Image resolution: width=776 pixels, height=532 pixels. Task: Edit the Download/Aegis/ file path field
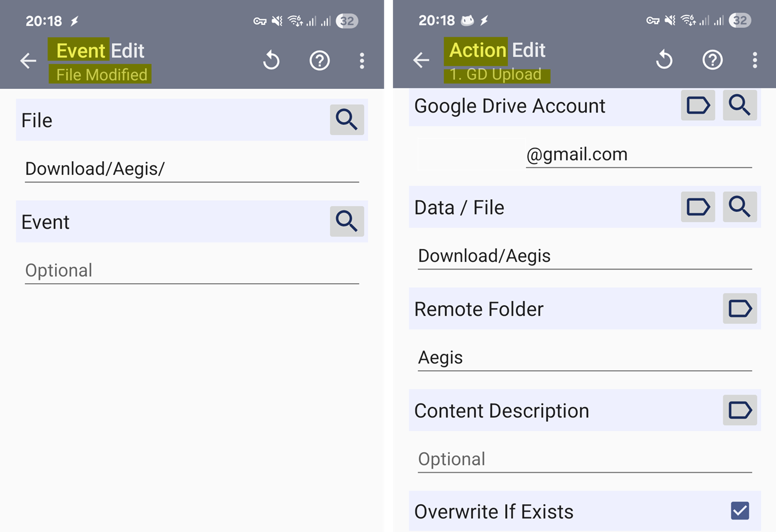[x=191, y=169]
